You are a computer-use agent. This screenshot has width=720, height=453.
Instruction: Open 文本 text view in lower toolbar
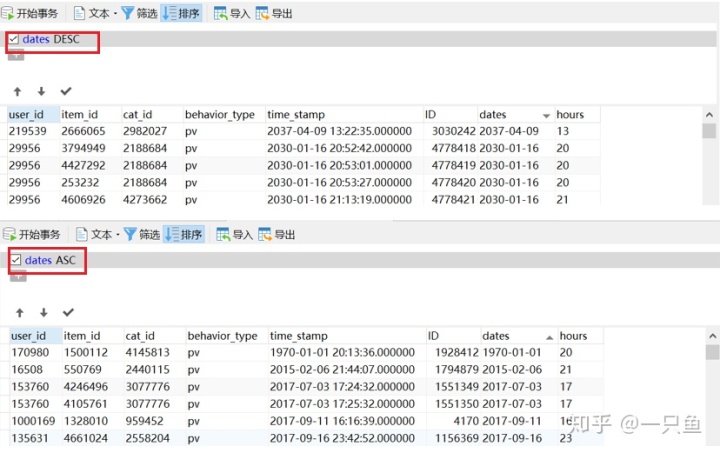[x=94, y=235]
